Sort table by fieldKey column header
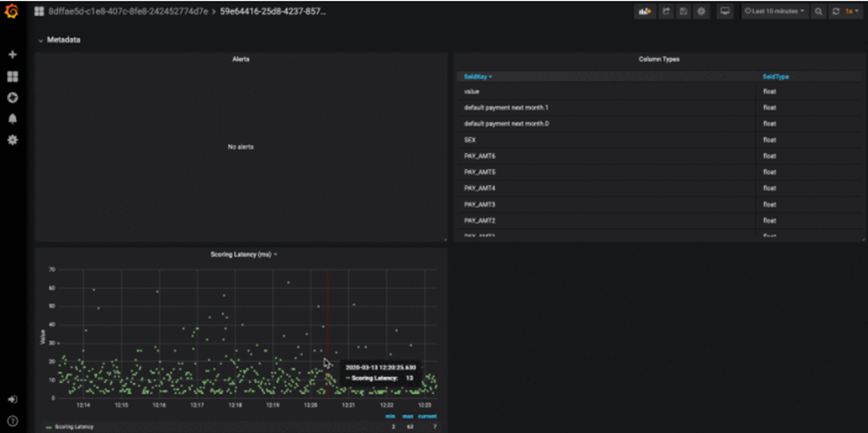868x433 pixels. (478, 77)
